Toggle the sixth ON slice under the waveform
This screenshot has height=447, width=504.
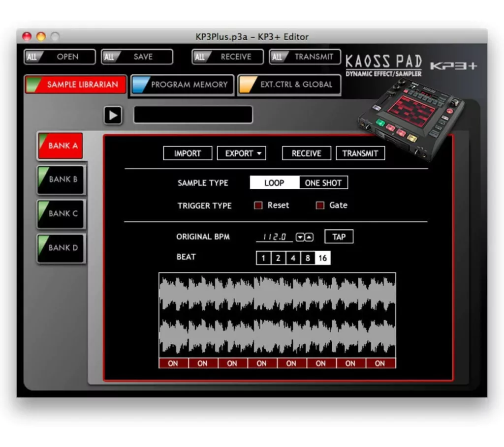click(x=321, y=363)
